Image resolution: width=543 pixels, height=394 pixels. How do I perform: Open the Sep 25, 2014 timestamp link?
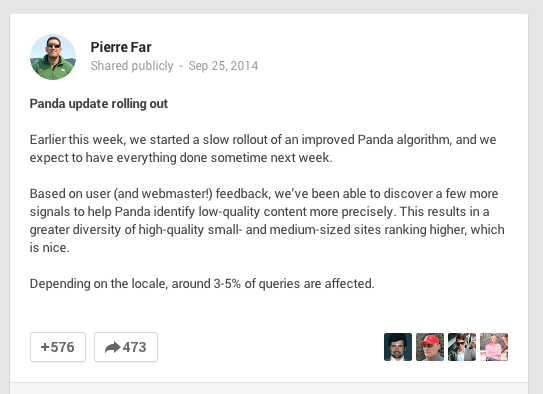pos(223,66)
